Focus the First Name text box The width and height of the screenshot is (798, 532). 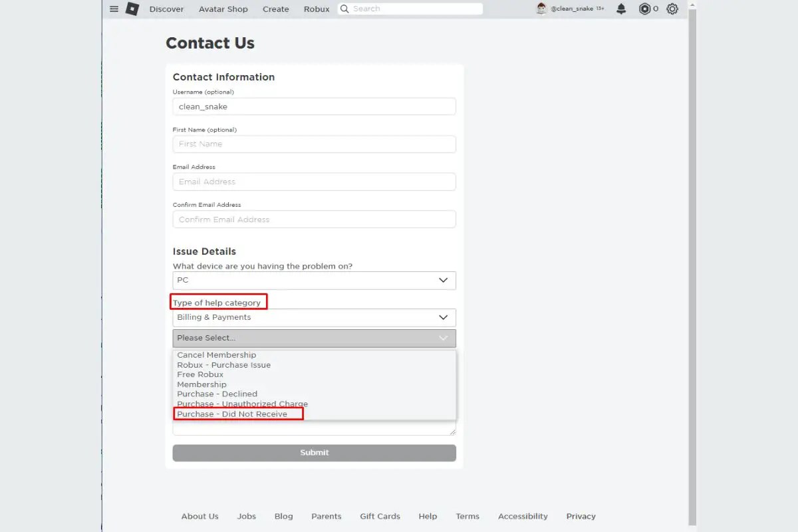click(314, 144)
